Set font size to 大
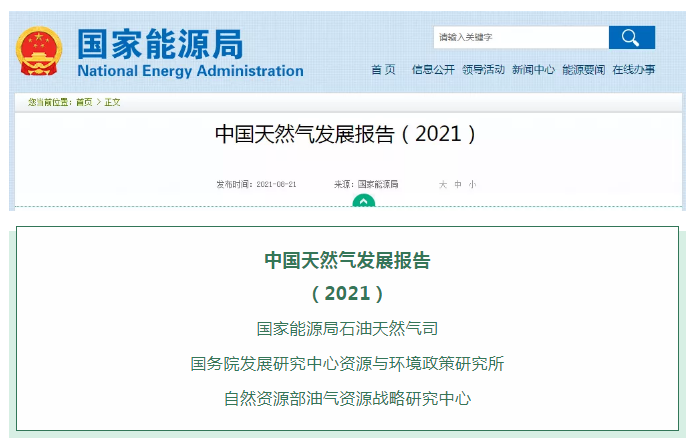The height and width of the screenshot is (446, 697). click(x=443, y=184)
